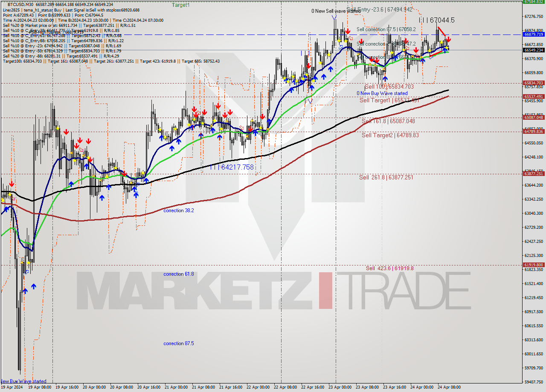This screenshot has width=546, height=392.
Task: Select the 'correction 38.2' label
Action: tap(179, 210)
